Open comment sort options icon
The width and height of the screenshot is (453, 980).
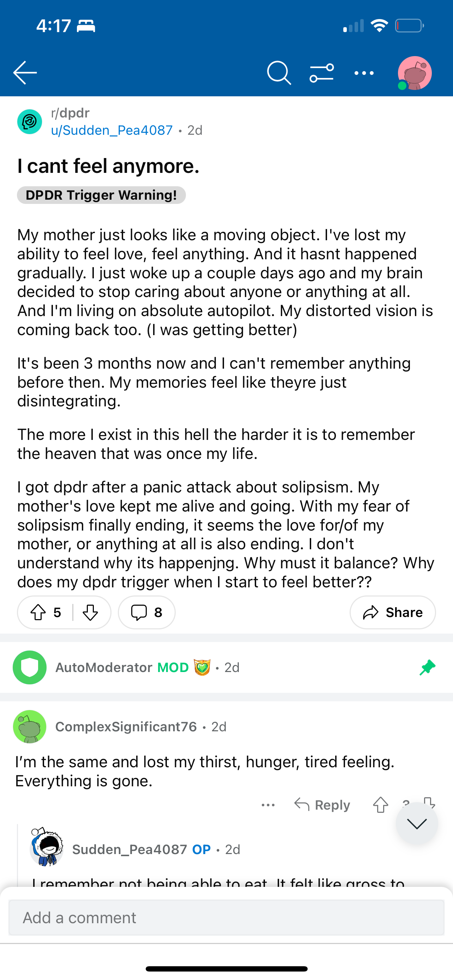321,73
